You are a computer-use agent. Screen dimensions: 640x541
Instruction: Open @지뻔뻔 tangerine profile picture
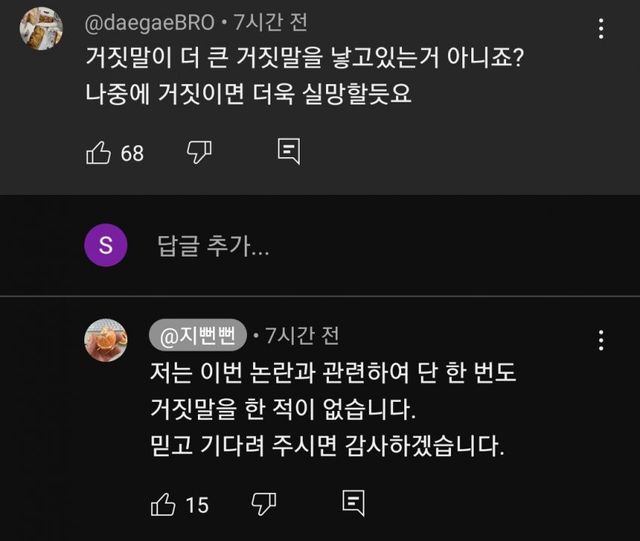[x=106, y=340]
